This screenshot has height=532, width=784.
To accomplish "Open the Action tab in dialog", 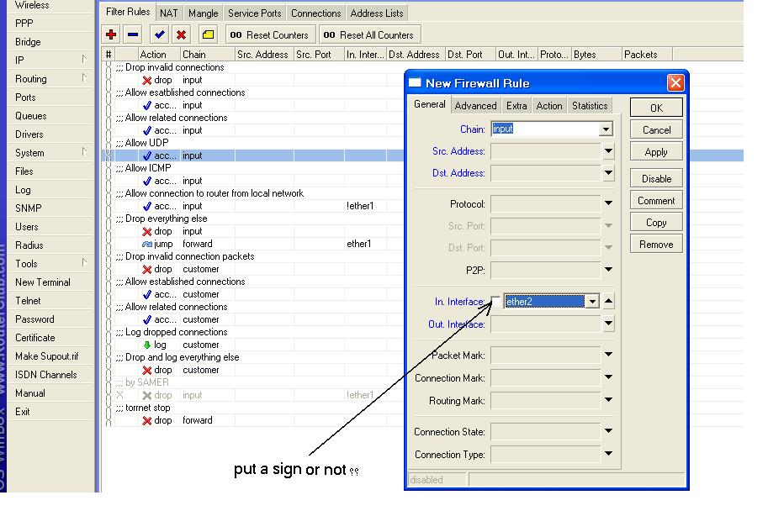I will [549, 105].
